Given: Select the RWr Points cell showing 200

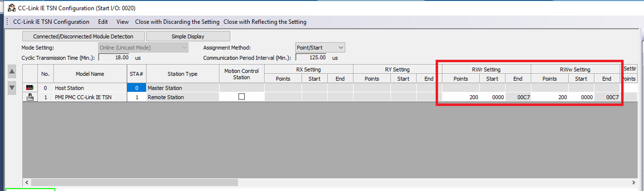Looking at the screenshot, I should pos(461,97).
